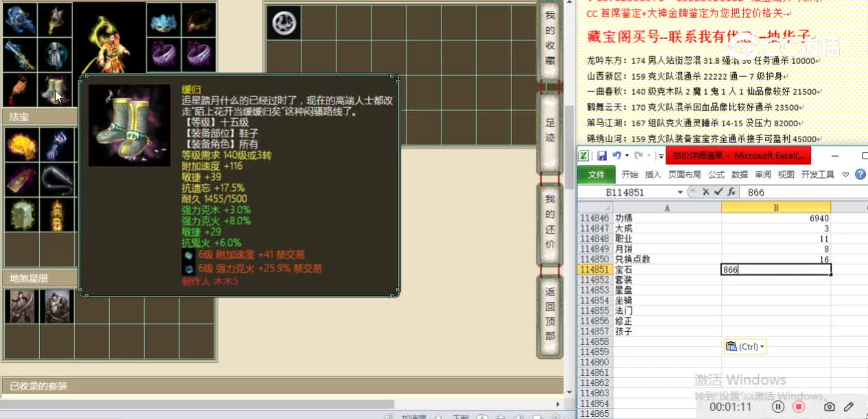
Task: Select second warrior portrait in 地煞星册
Action: pyautogui.click(x=56, y=306)
